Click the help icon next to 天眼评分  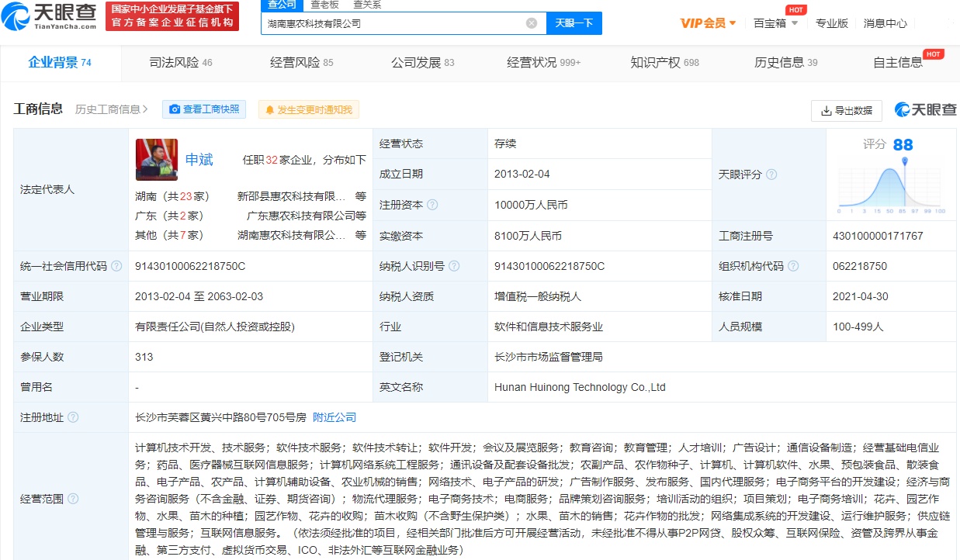(x=771, y=175)
